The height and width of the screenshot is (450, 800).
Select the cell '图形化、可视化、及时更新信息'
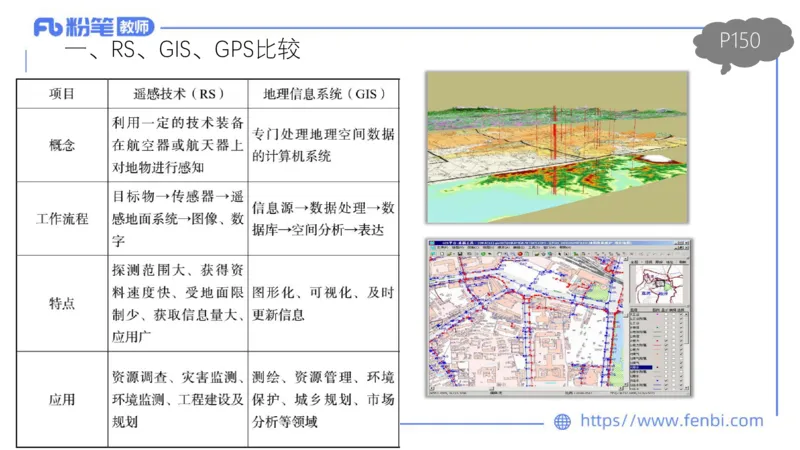323,304
